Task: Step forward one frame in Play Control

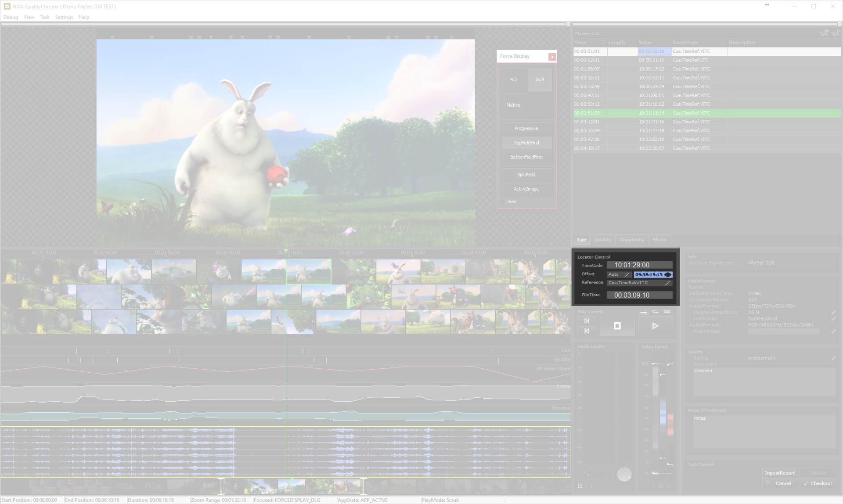Action: [x=587, y=321]
